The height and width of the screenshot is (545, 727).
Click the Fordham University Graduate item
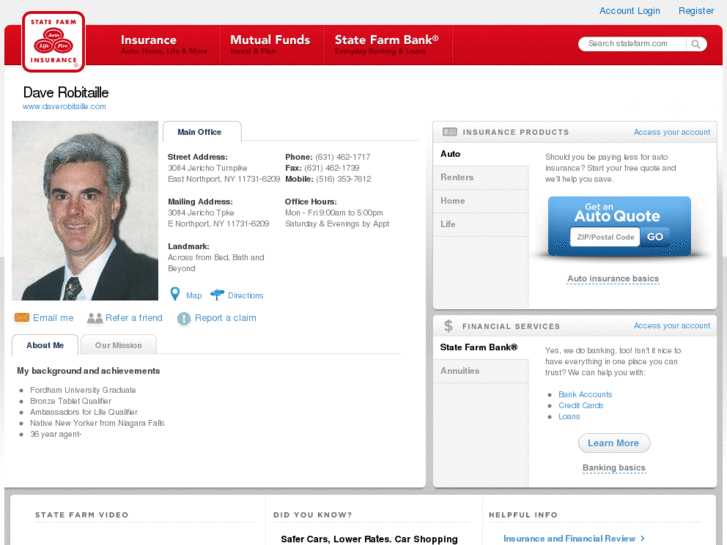(83, 390)
